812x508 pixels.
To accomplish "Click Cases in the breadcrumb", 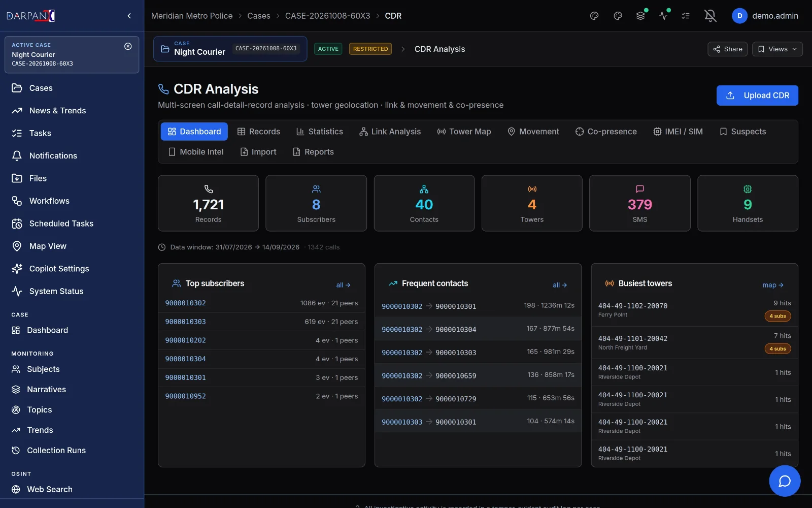I will (x=259, y=16).
